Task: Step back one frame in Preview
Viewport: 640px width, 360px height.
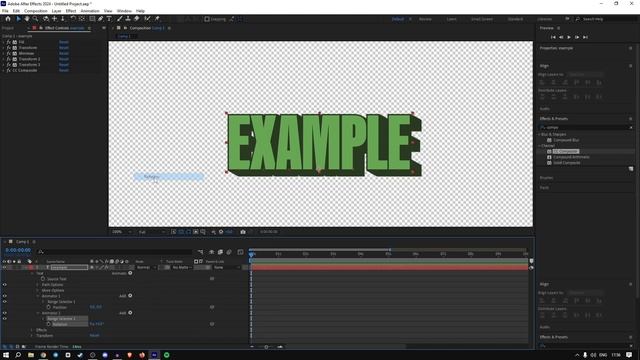Action: click(561, 37)
